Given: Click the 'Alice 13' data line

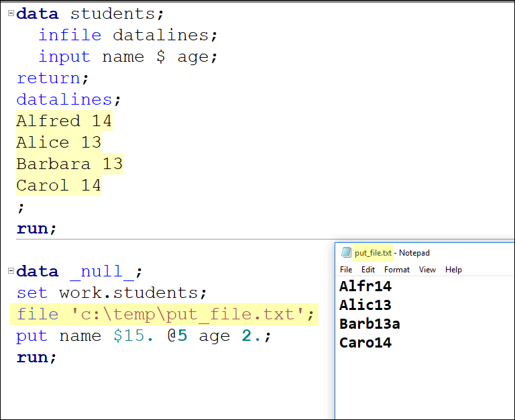Looking at the screenshot, I should [59, 142].
